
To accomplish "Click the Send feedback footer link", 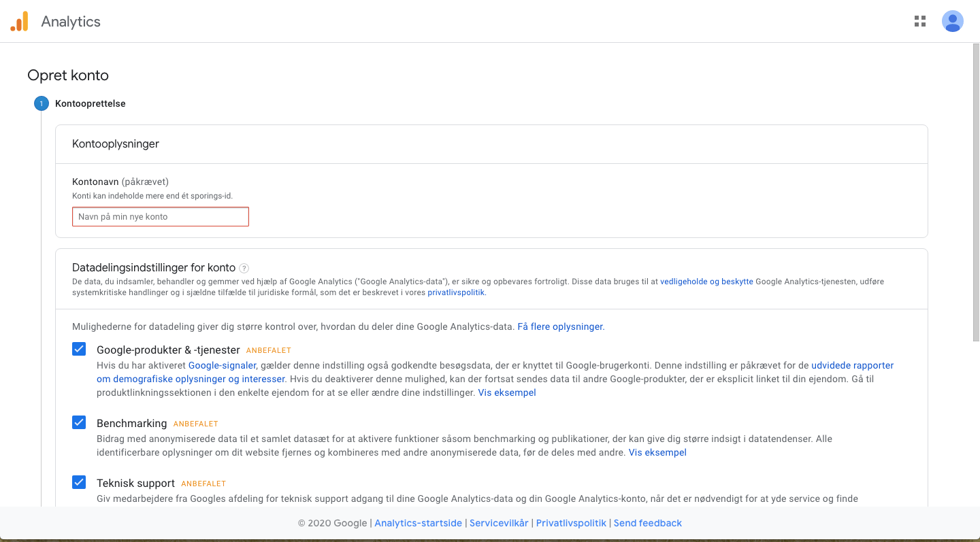I will click(x=648, y=523).
